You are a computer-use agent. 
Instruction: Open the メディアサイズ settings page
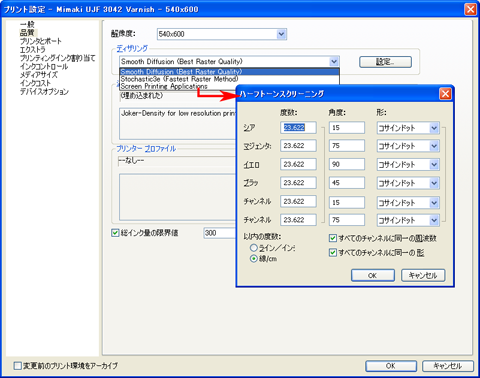(x=39, y=75)
